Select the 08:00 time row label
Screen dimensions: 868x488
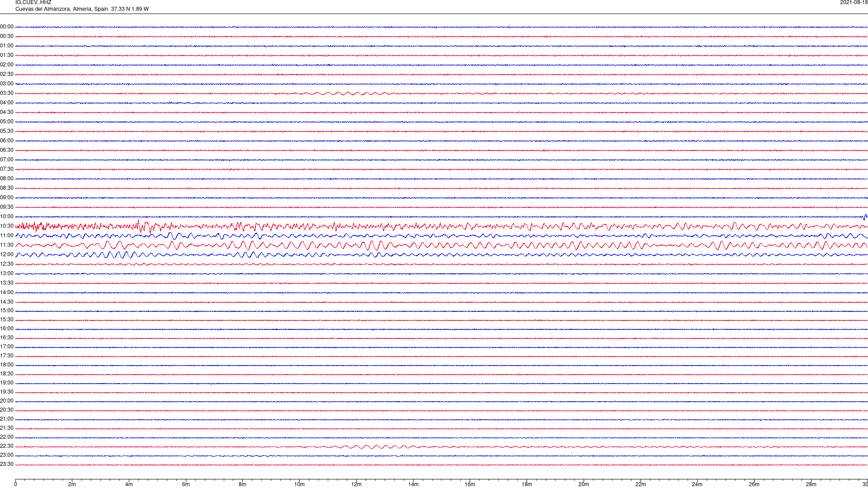click(x=7, y=178)
